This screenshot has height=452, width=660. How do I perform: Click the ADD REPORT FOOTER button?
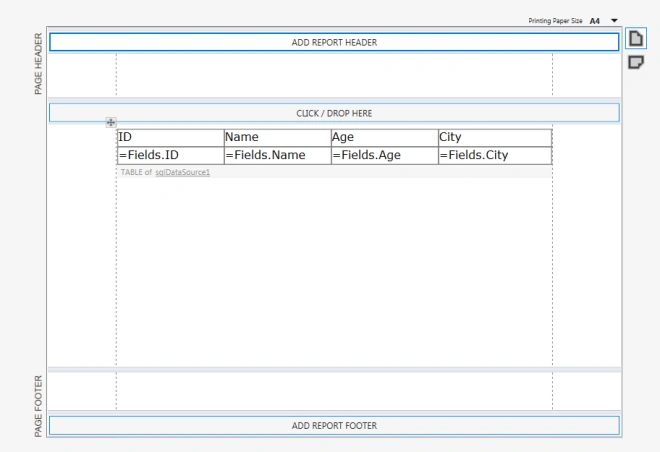(334, 425)
